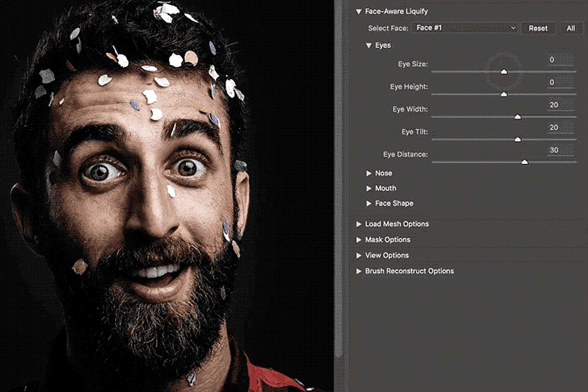The image size is (588, 392).
Task: Click the Eye Height slider handle
Action: [504, 94]
